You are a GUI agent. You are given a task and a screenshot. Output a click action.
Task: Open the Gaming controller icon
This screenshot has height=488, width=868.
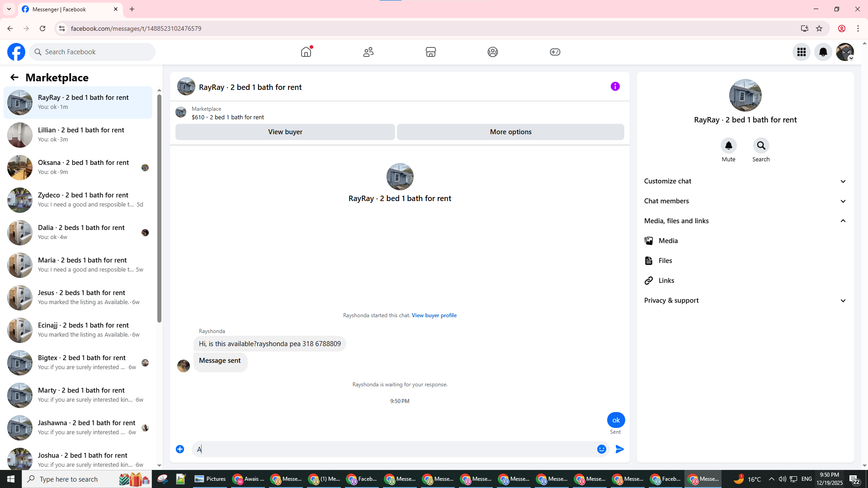(x=555, y=52)
